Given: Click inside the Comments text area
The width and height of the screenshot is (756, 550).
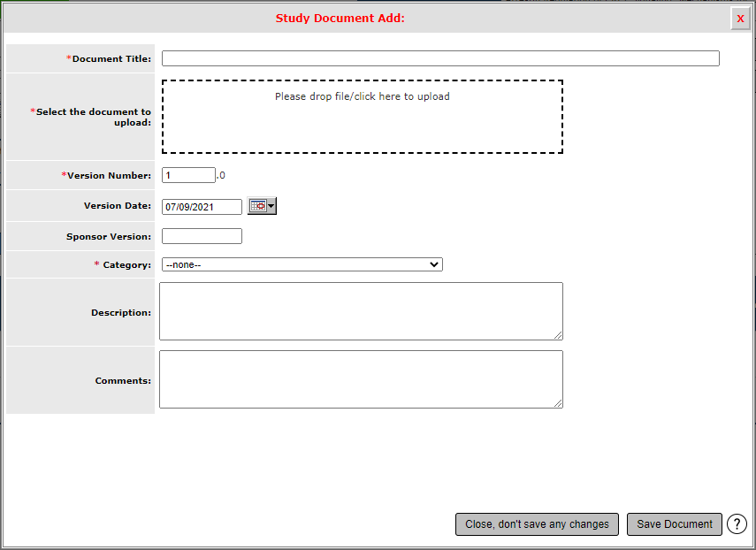Looking at the screenshot, I should [x=361, y=379].
